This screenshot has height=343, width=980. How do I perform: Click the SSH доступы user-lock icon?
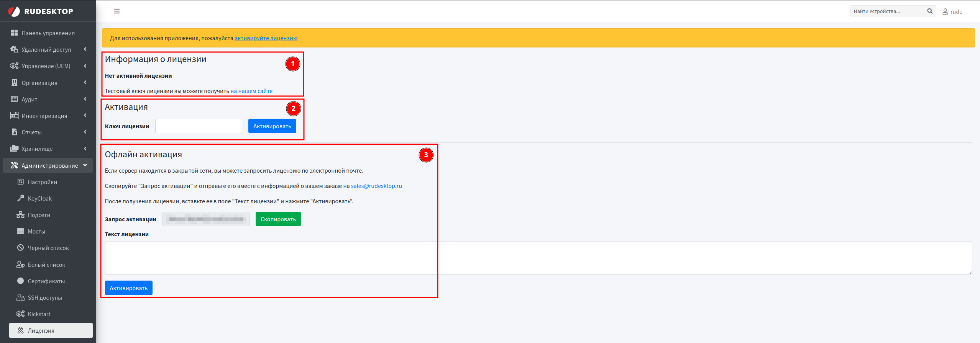[20, 297]
